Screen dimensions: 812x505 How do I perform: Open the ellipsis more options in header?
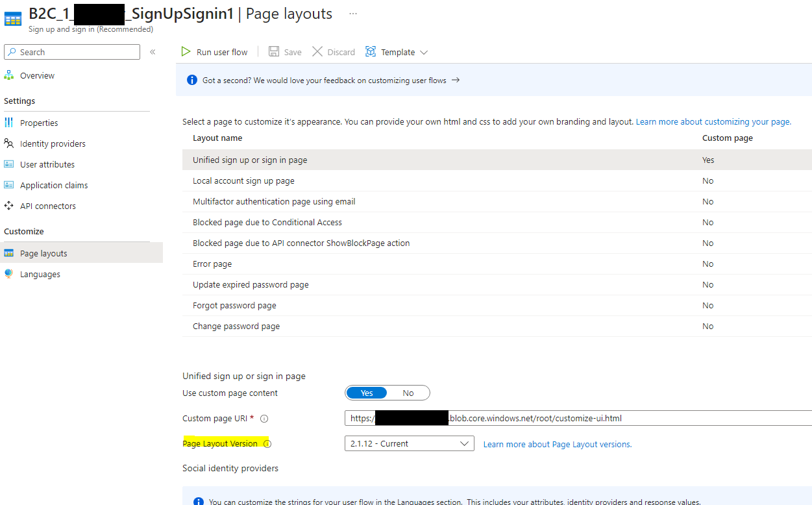(353, 14)
